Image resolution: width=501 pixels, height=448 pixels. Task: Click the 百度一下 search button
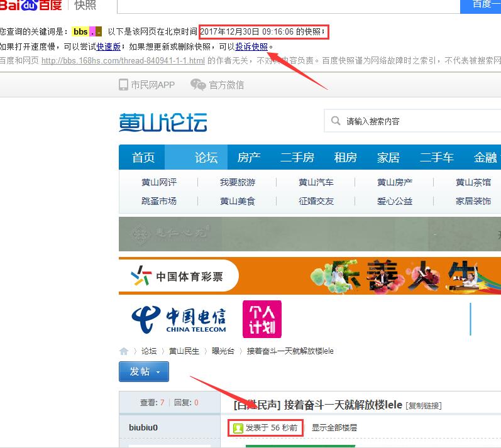pyautogui.click(x=480, y=6)
